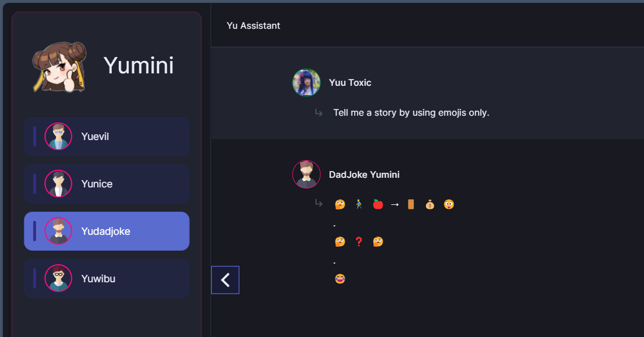Click the Yuwibu avatar icon

coord(58,278)
